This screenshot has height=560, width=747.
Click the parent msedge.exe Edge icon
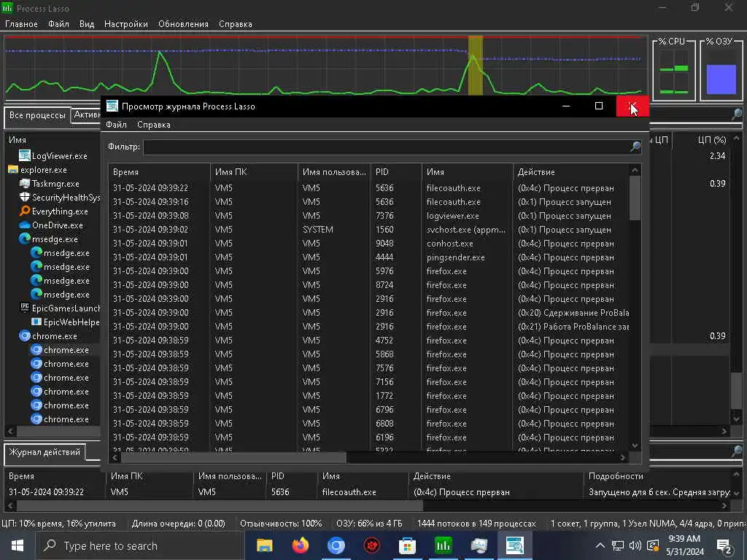[x=24, y=238]
